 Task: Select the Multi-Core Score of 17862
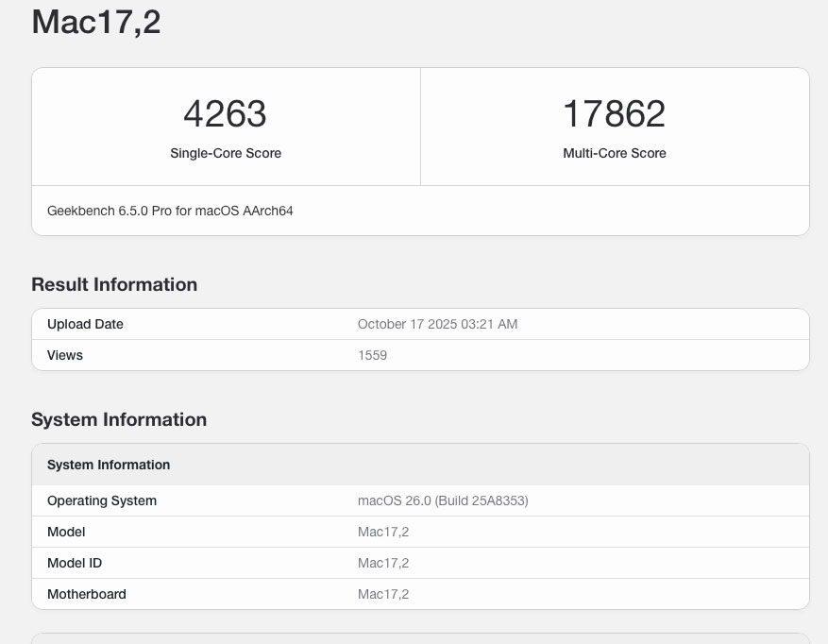point(615,113)
